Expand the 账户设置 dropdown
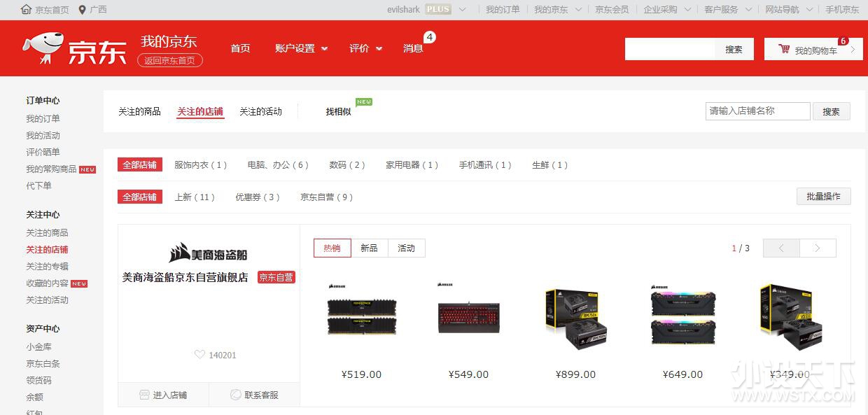 pos(302,48)
